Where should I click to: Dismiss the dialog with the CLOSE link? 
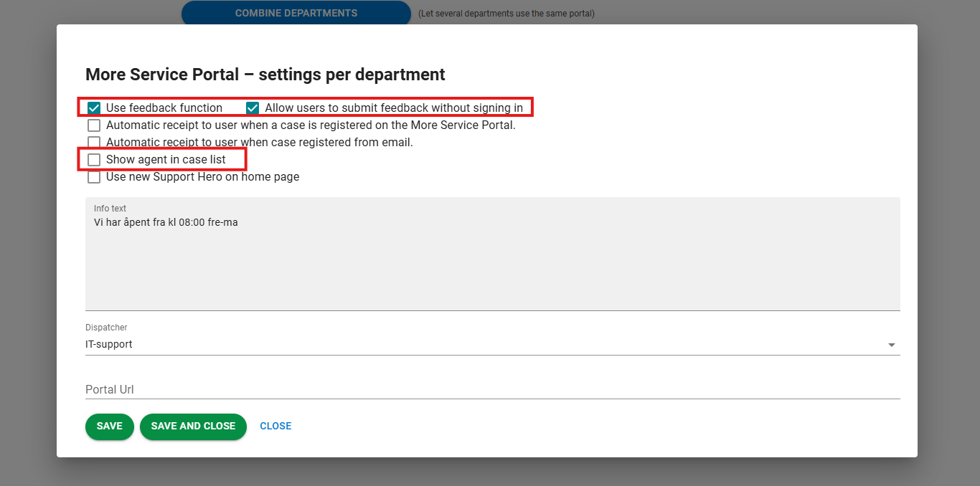click(275, 427)
